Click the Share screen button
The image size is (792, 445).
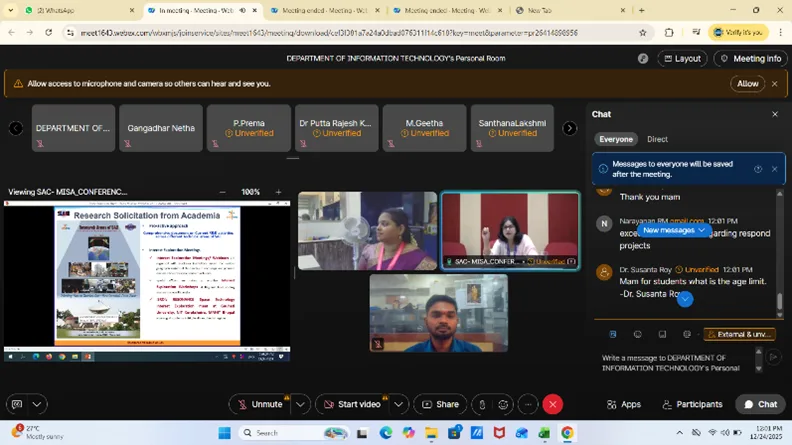[x=440, y=404]
